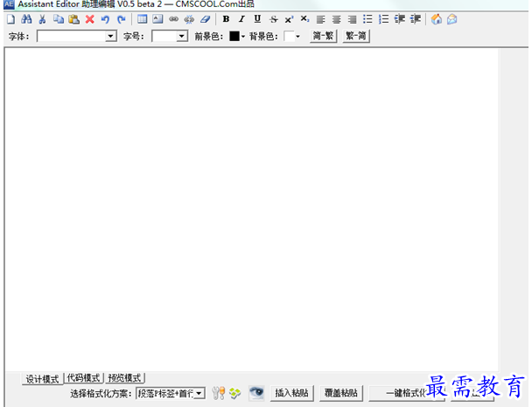
Task: Remove hyperlink with unlink icon
Action: pos(189,19)
